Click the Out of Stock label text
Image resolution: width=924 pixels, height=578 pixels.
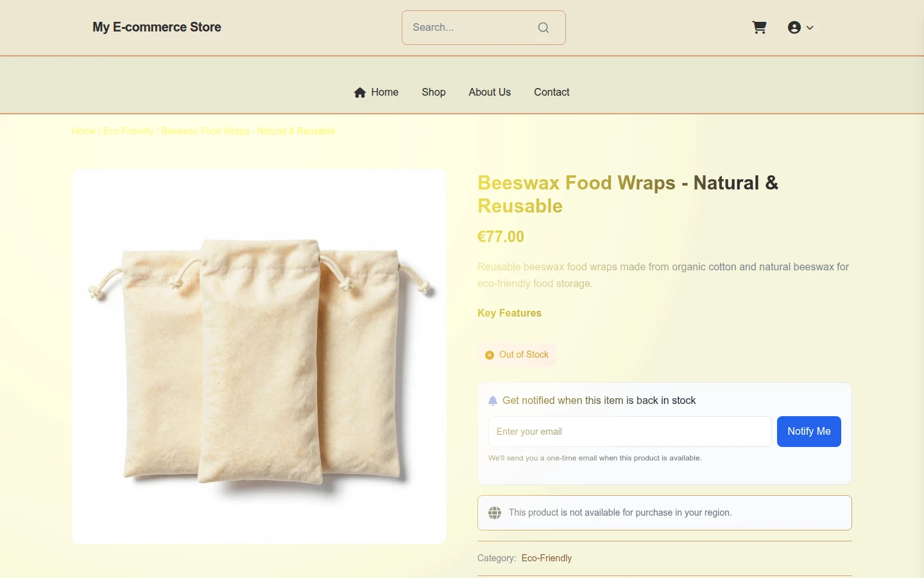(524, 355)
